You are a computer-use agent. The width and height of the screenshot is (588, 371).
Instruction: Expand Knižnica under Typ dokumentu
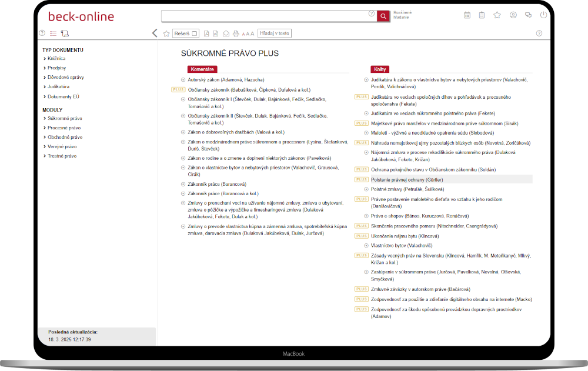(56, 59)
